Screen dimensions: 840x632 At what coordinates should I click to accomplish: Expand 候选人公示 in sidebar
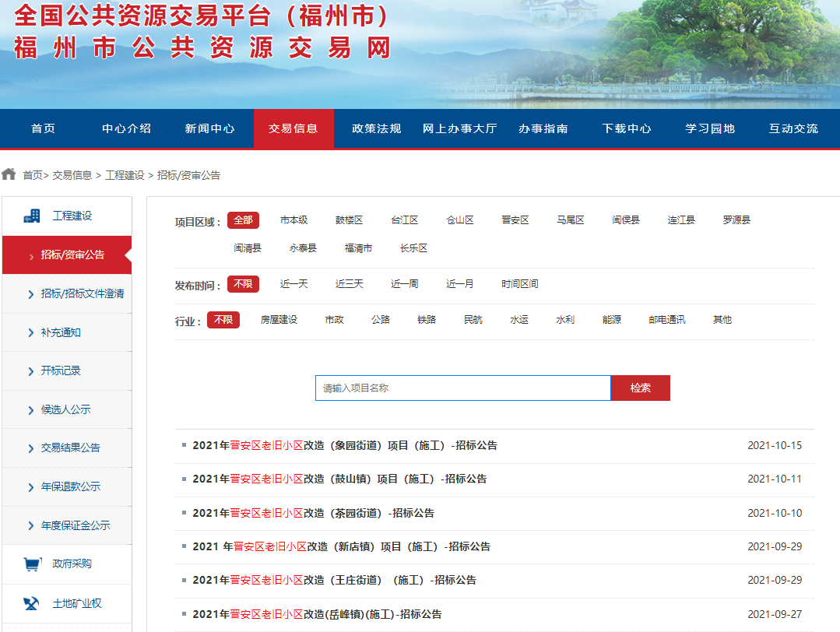(x=65, y=409)
